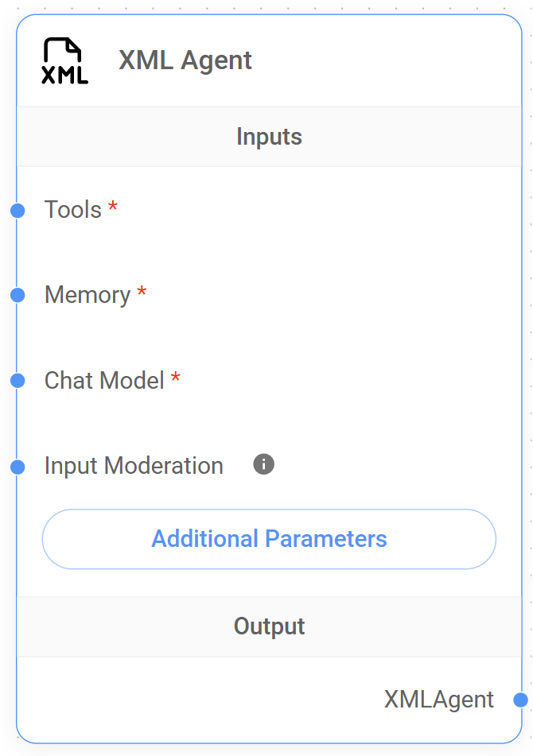Select the XML Agent node title
This screenshot has height=756, width=533.
pyautogui.click(x=185, y=60)
